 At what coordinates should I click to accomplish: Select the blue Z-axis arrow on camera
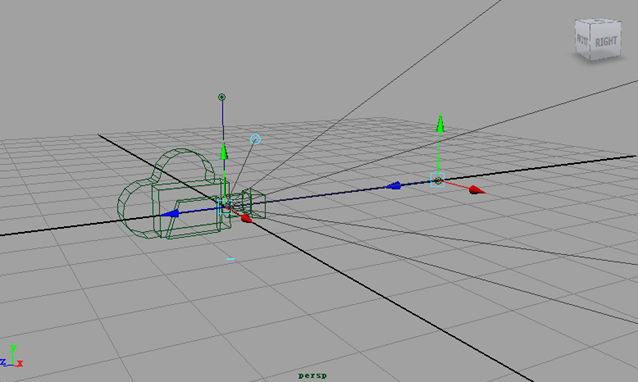(x=170, y=214)
